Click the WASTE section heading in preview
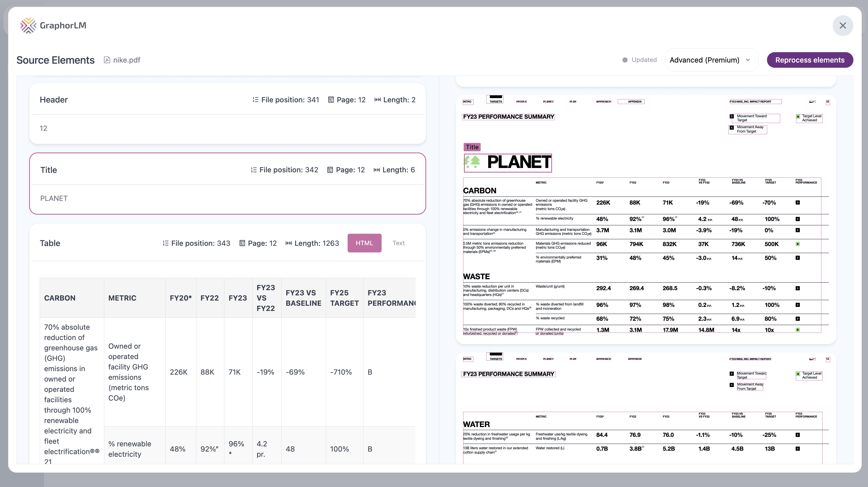The width and height of the screenshot is (868, 487). [476, 277]
